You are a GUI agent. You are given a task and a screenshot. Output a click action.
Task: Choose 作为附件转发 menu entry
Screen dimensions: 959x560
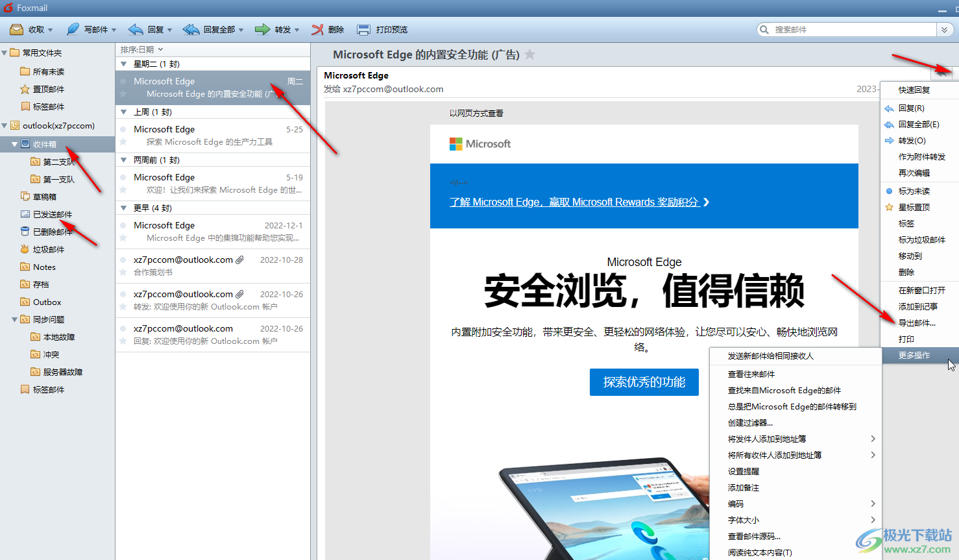coord(922,156)
